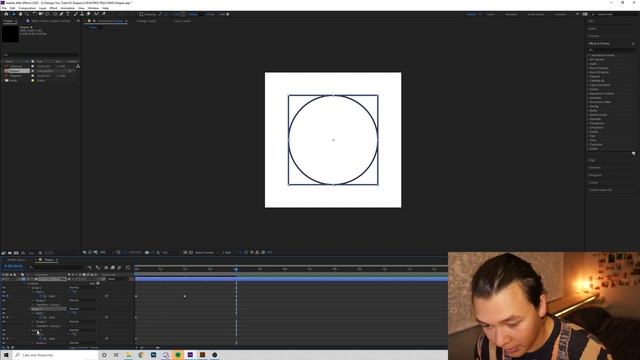Image resolution: width=640 pixels, height=360 pixels.
Task: Open Windows Start menu
Action: coord(6,355)
